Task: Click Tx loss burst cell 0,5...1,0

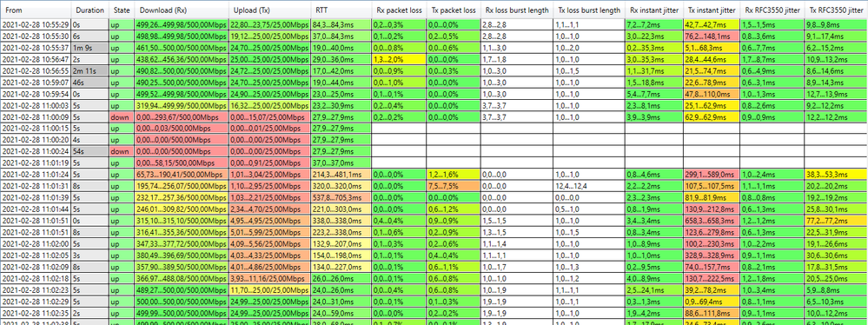Action: coord(589,210)
